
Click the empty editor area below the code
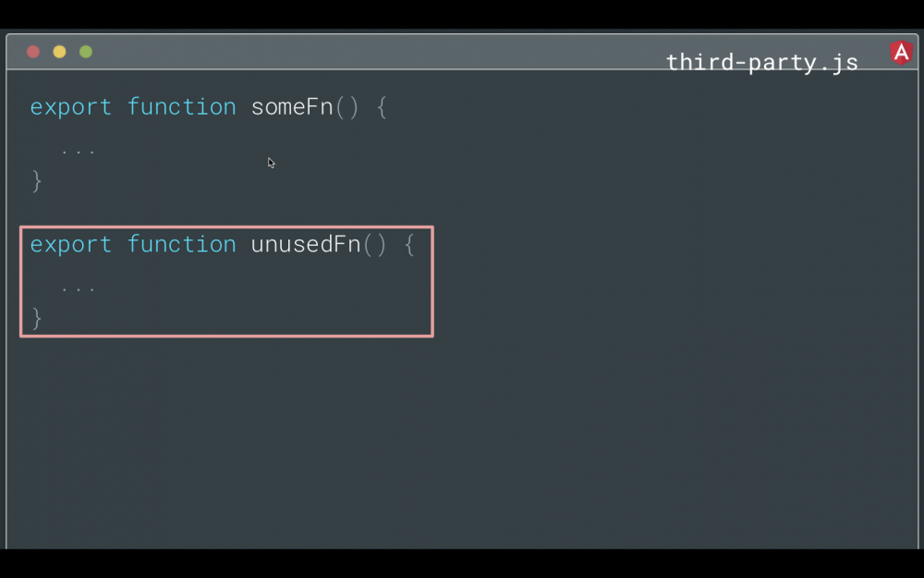(x=462, y=444)
